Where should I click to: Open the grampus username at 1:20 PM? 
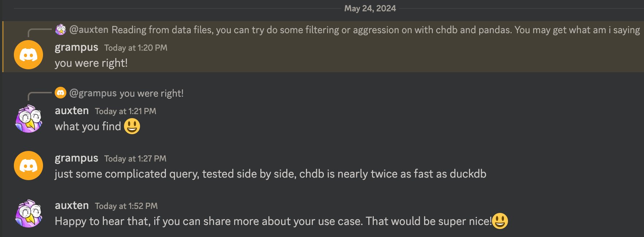click(76, 47)
